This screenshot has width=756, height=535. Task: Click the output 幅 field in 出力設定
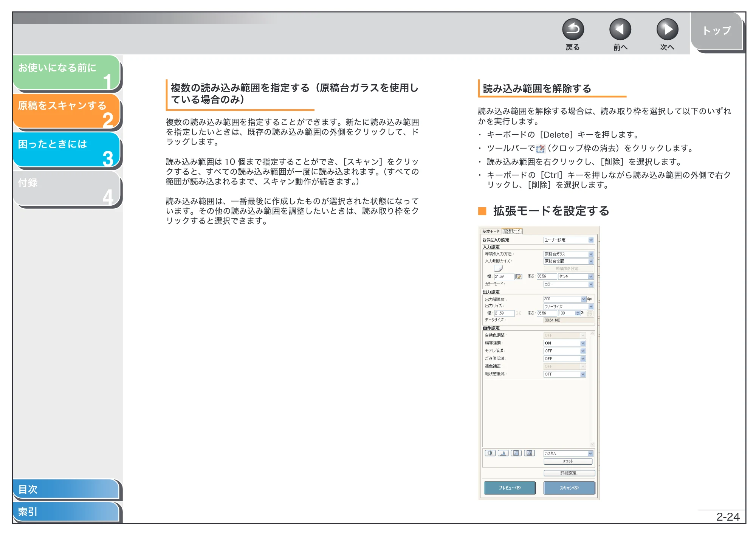click(x=504, y=313)
